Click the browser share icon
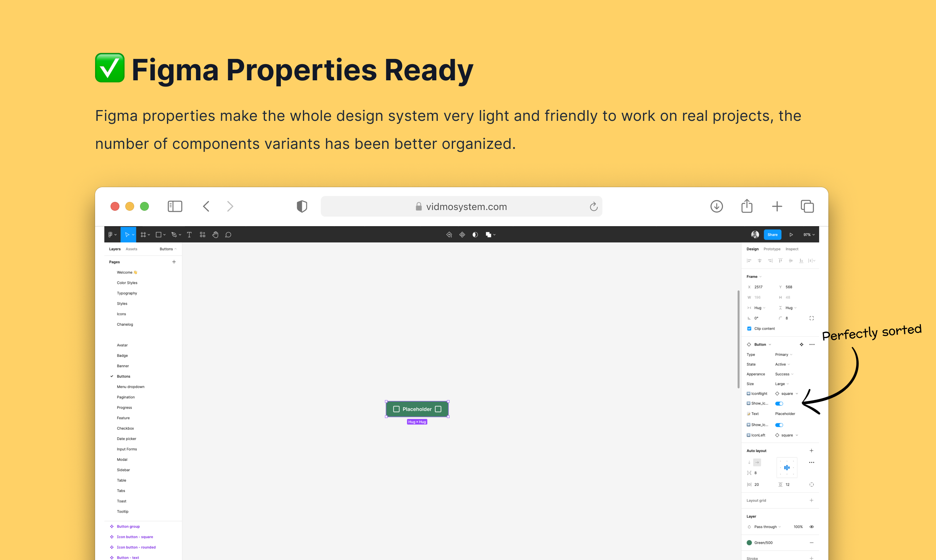 point(747,206)
